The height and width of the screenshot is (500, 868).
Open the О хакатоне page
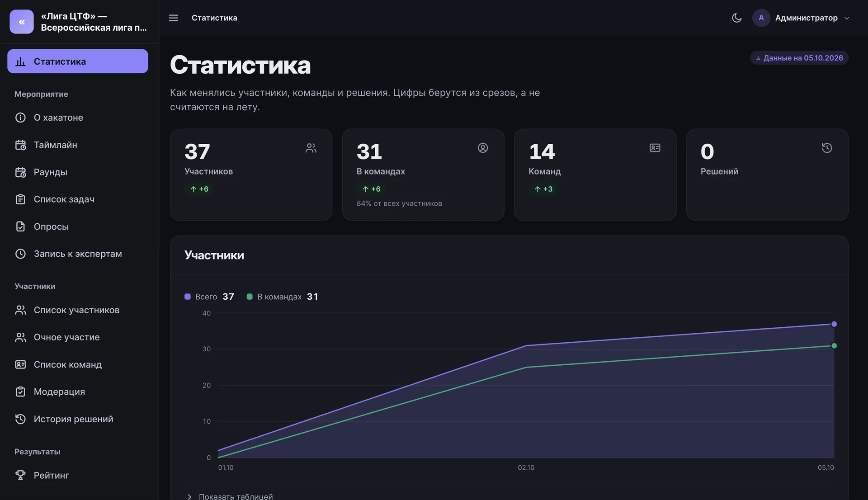(78, 118)
